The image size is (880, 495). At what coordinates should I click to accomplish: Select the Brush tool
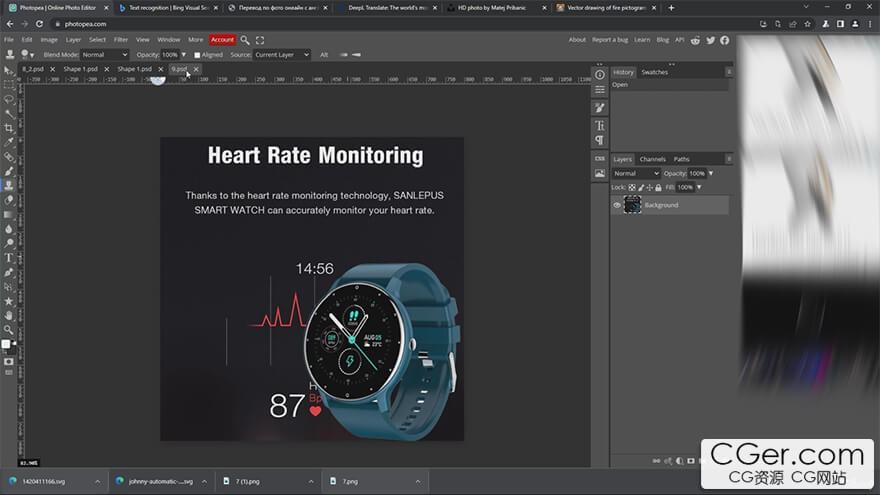click(x=8, y=171)
